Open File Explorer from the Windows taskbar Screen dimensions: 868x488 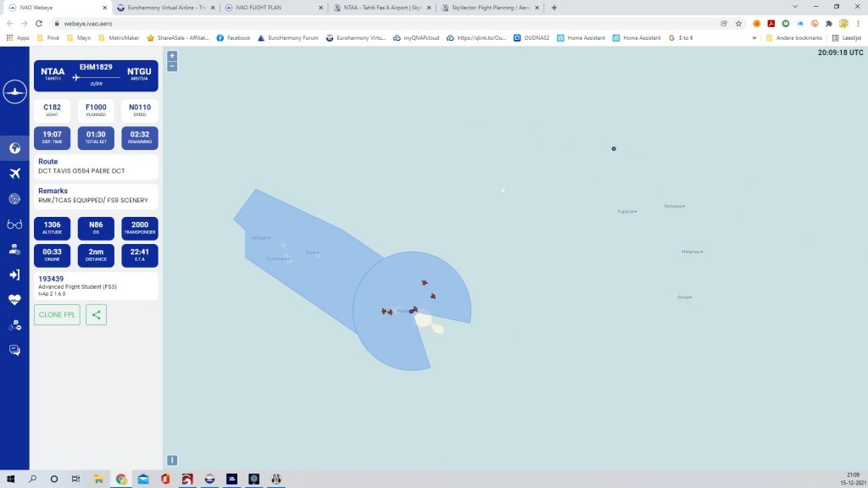point(98,480)
